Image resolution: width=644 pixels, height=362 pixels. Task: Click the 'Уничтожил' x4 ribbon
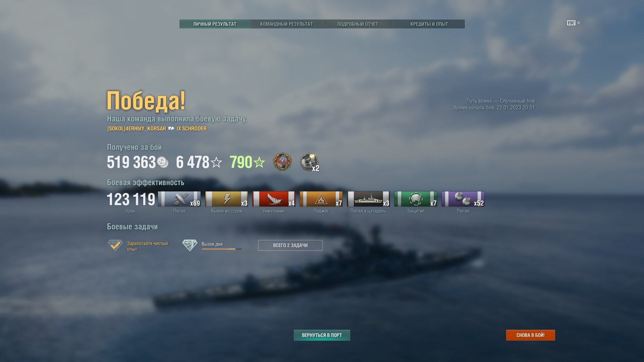pyautogui.click(x=274, y=199)
